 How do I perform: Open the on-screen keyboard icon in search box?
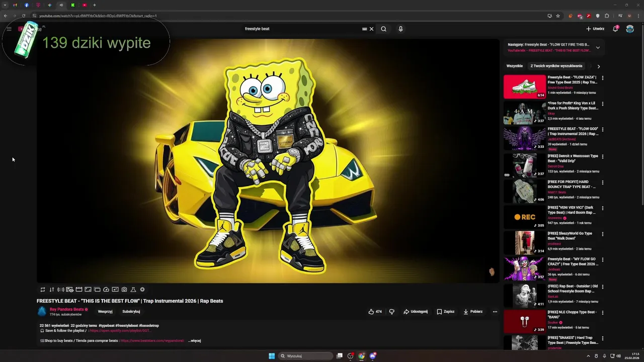[364, 29]
